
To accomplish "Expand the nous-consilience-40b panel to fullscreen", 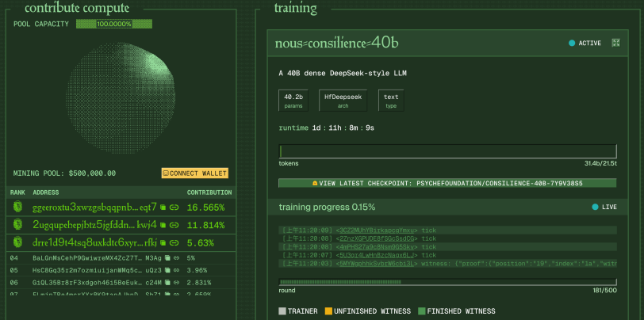I will (x=615, y=43).
